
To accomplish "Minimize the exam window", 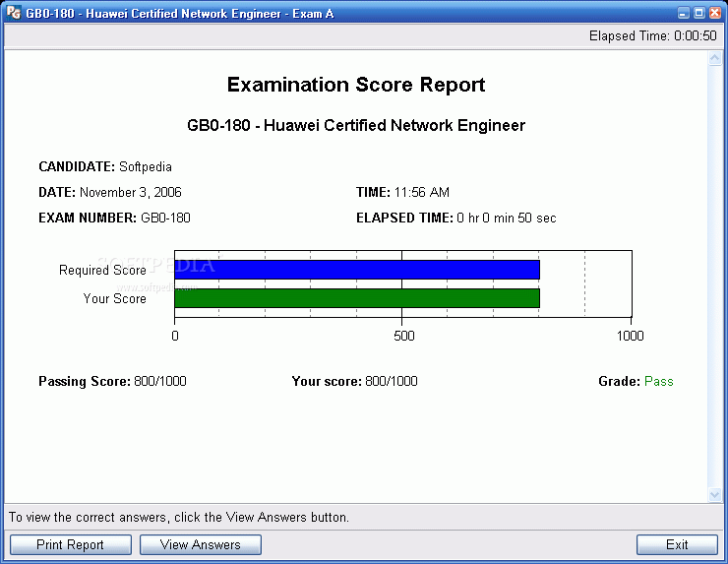I will pyautogui.click(x=683, y=13).
